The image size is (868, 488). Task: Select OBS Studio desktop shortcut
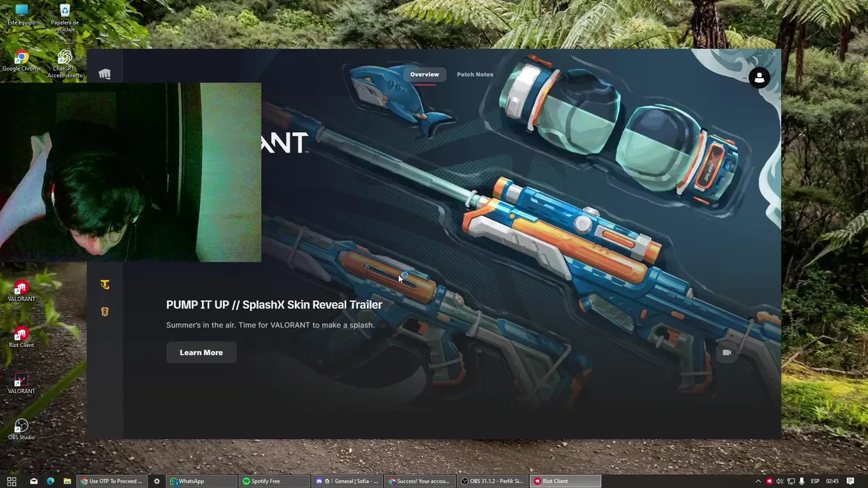pos(22,429)
